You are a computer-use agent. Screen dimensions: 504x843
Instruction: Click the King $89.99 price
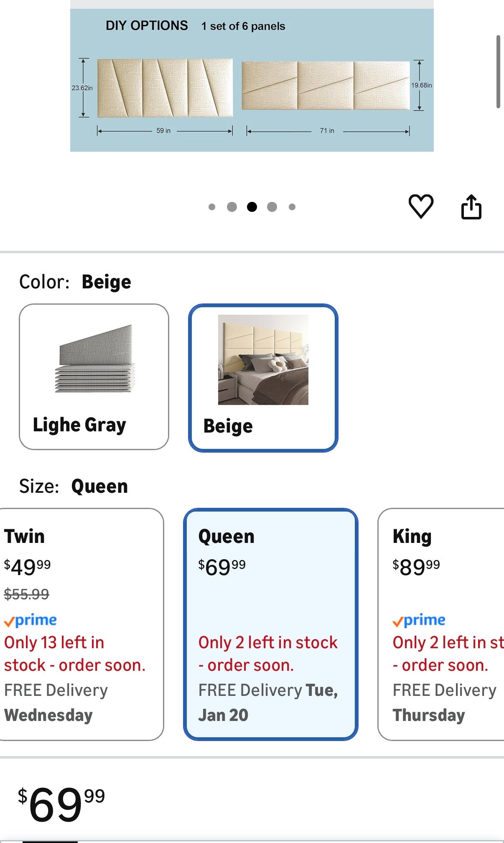pos(416,567)
